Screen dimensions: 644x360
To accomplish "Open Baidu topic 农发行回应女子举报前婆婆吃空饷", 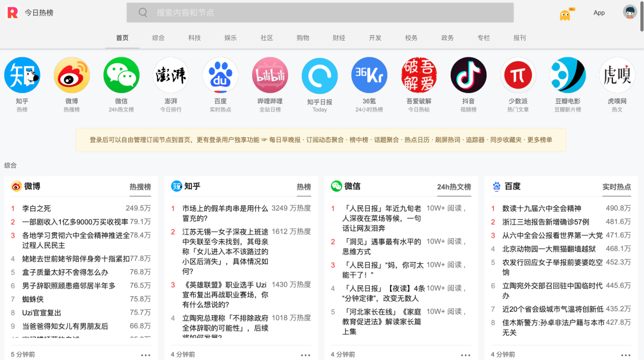I will click(x=552, y=267).
